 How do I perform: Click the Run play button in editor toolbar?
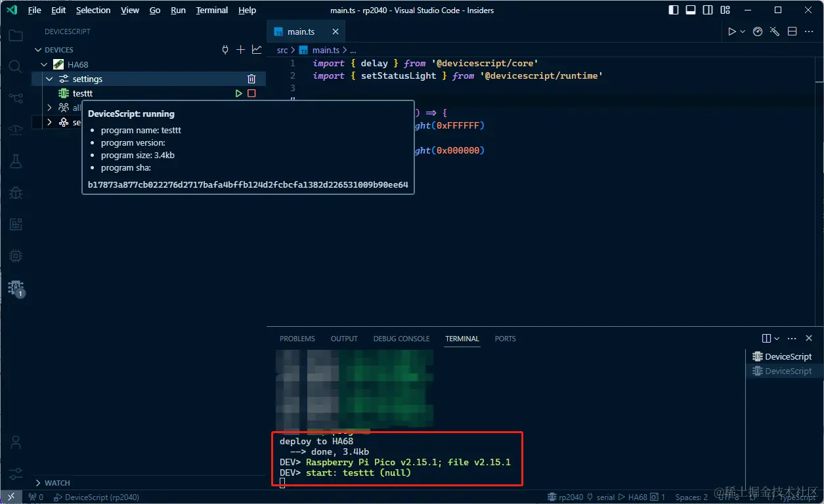[732, 31]
